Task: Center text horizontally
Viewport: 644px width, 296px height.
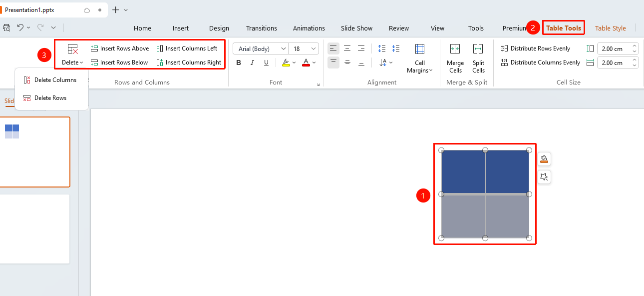Action: [347, 48]
